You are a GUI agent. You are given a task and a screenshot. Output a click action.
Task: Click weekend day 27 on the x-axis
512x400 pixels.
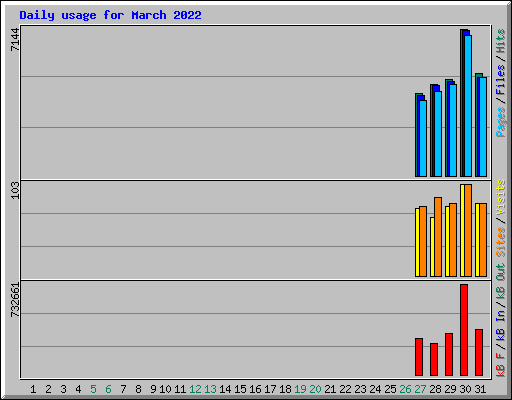420,389
